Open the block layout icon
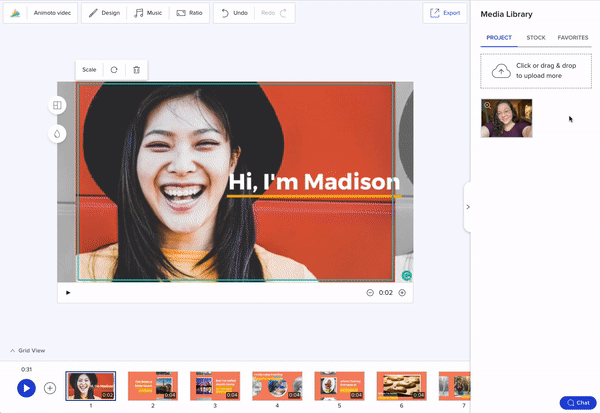 coord(57,105)
